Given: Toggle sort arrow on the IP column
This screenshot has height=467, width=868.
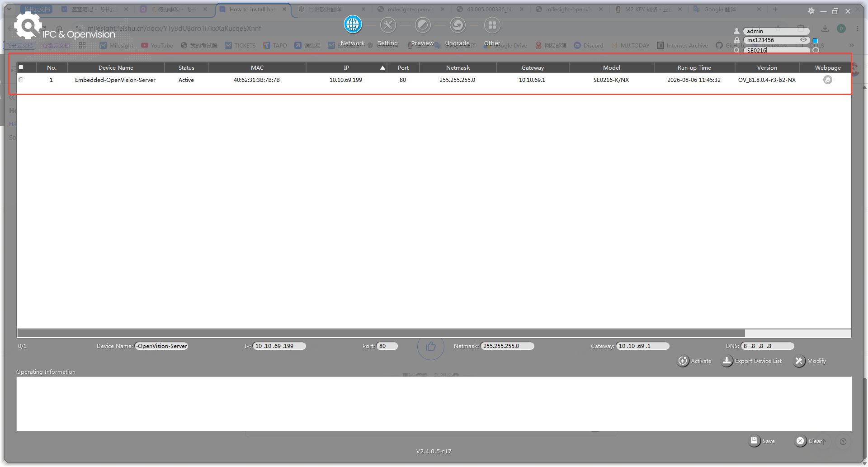Looking at the screenshot, I should [382, 67].
